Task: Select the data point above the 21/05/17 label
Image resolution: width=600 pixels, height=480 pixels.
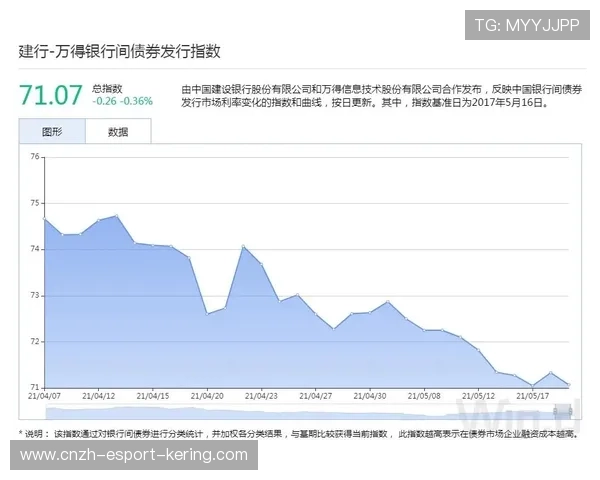Action: [x=532, y=385]
